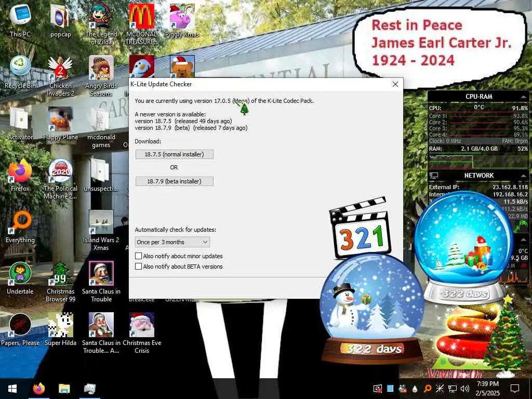Click the gift-box snow globe widget
The image size is (532, 399).
tap(463, 248)
